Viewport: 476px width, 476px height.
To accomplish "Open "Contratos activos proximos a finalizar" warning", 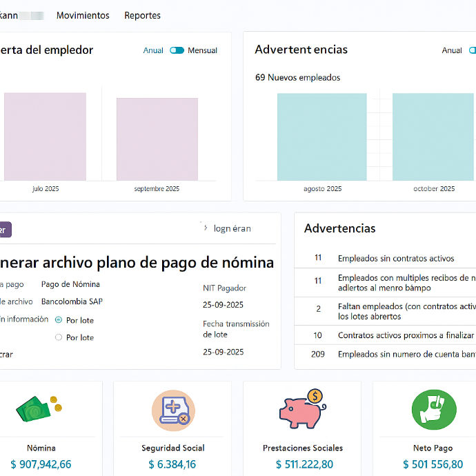I will coord(406,335).
